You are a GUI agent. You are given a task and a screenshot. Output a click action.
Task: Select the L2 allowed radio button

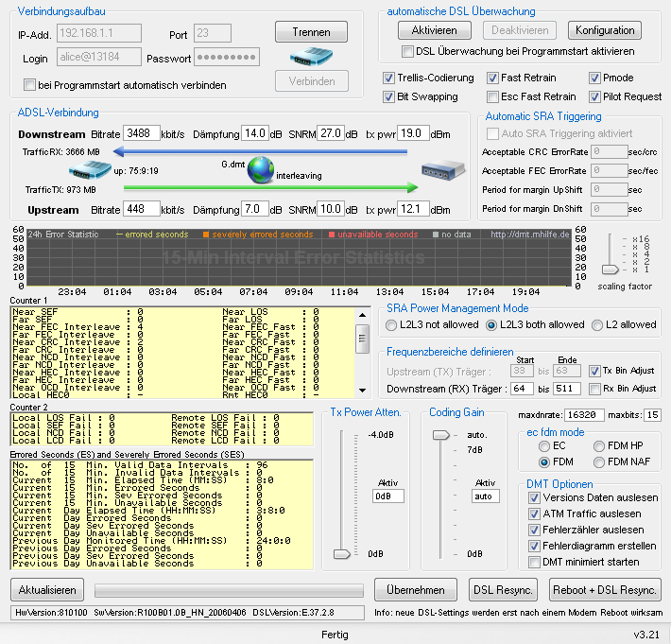(597, 325)
